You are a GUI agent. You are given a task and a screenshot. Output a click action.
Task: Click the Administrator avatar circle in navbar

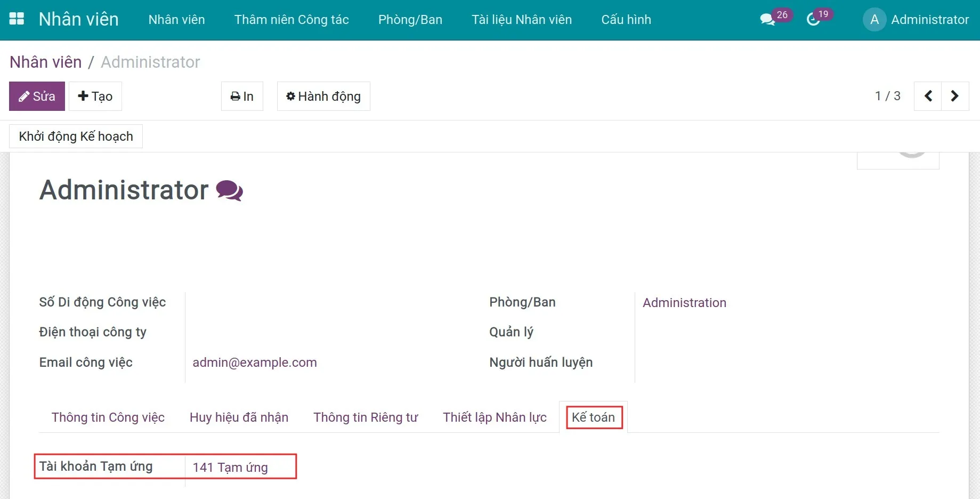click(x=874, y=20)
